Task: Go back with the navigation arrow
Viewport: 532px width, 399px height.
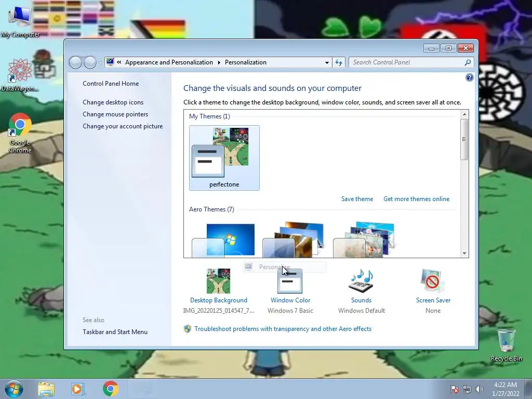Action: 75,62
